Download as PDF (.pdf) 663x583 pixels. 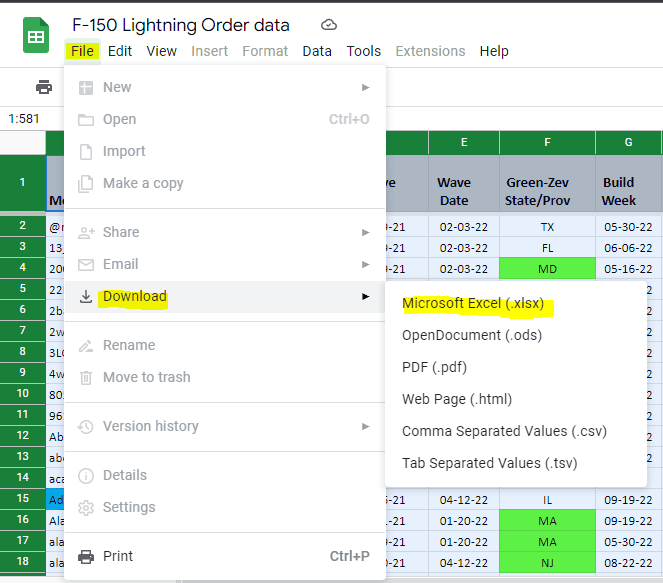[434, 367]
